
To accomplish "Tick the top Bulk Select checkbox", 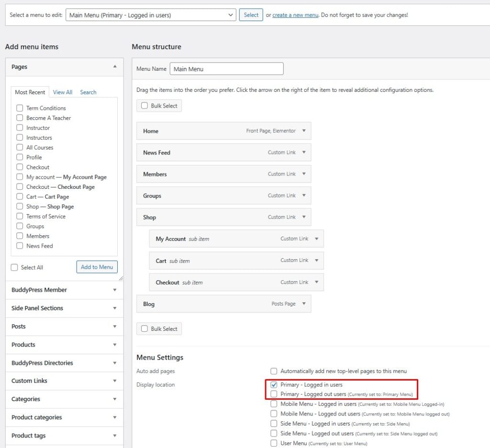I will click(144, 106).
